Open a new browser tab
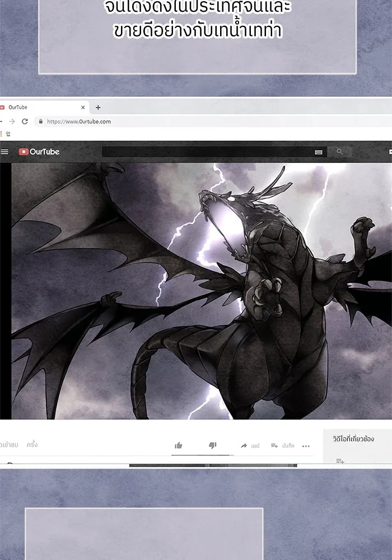392x560 pixels. [98, 108]
